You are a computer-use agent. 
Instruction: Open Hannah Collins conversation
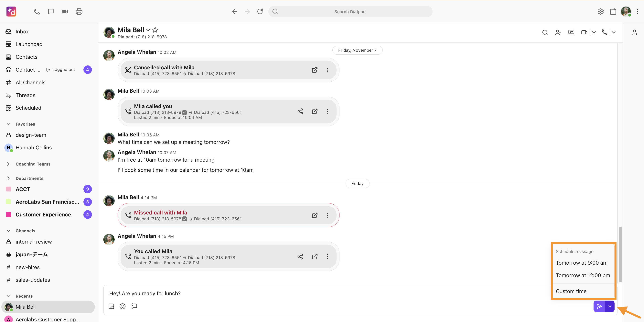pyautogui.click(x=48, y=147)
